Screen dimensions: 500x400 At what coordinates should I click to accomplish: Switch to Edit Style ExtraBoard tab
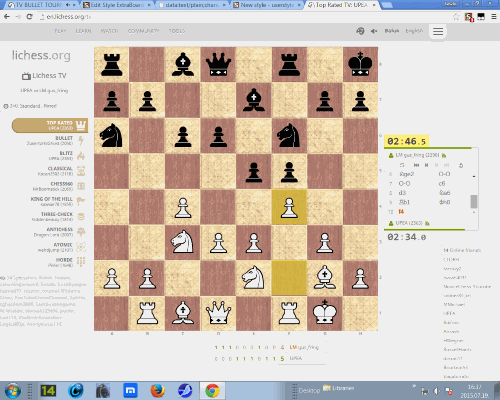pyautogui.click(x=117, y=5)
